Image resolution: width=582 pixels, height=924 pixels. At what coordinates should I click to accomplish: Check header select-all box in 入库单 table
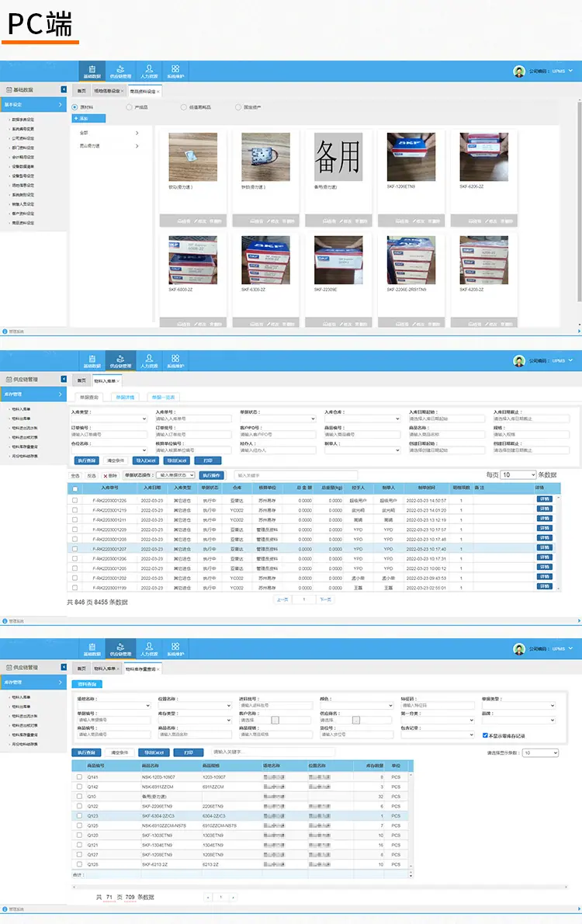coord(74,488)
